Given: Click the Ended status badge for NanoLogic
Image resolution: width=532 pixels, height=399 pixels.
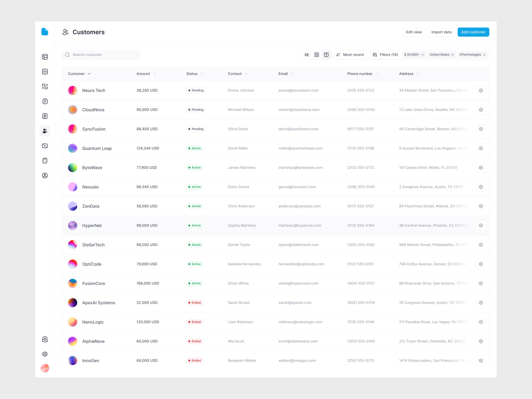Looking at the screenshot, I should [195, 322].
